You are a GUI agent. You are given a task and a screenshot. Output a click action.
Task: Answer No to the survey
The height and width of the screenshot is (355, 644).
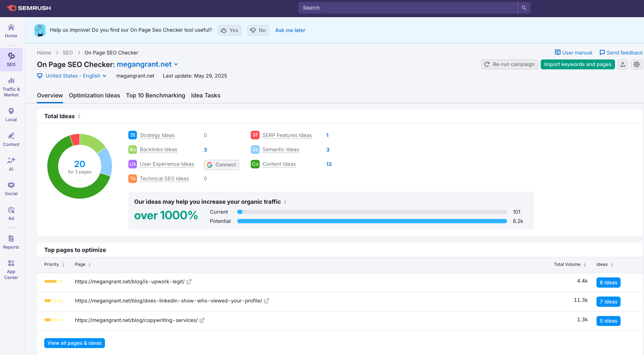pyautogui.click(x=258, y=30)
